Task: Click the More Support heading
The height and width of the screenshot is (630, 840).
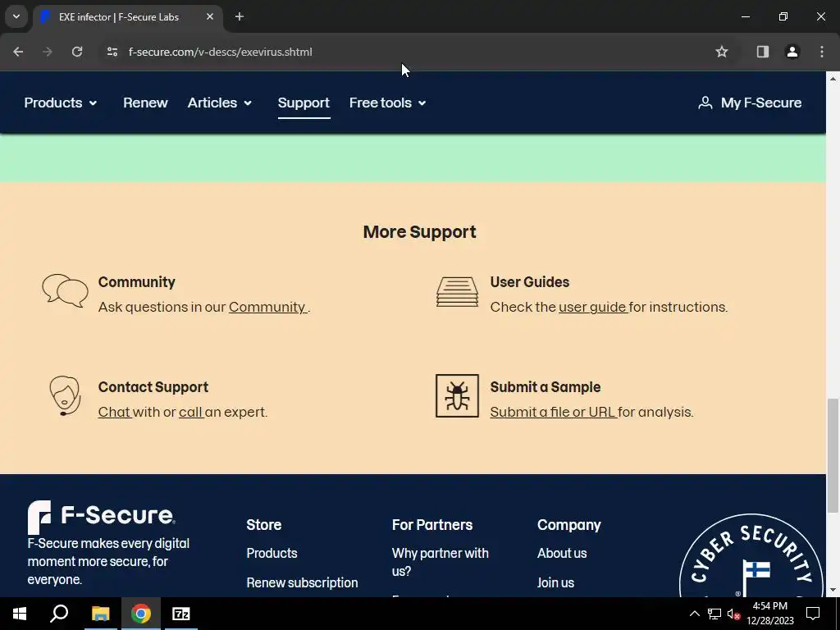Action: coord(419,232)
